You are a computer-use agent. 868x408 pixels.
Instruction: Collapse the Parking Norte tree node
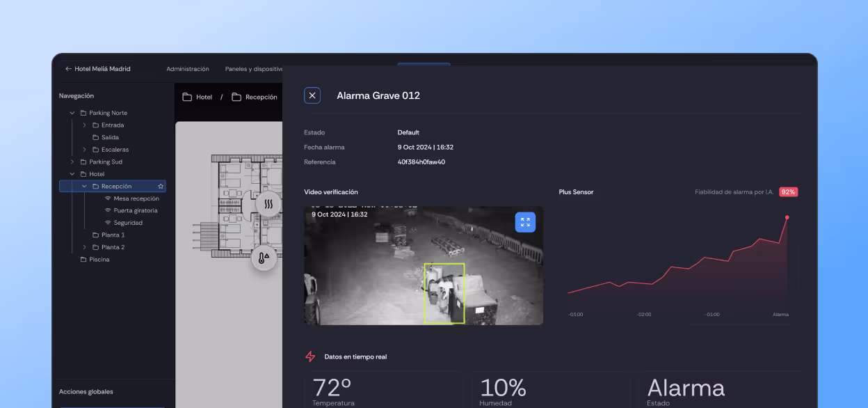click(x=72, y=113)
